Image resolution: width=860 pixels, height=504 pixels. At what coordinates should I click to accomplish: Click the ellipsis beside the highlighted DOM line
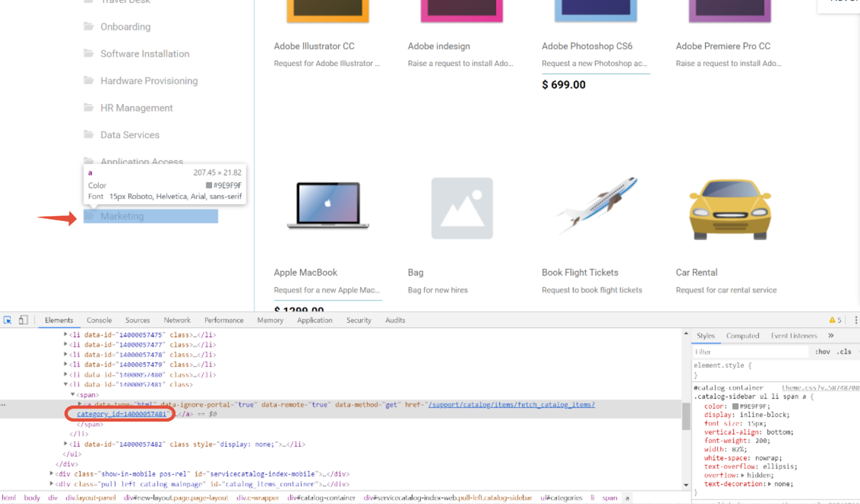coord(3,405)
